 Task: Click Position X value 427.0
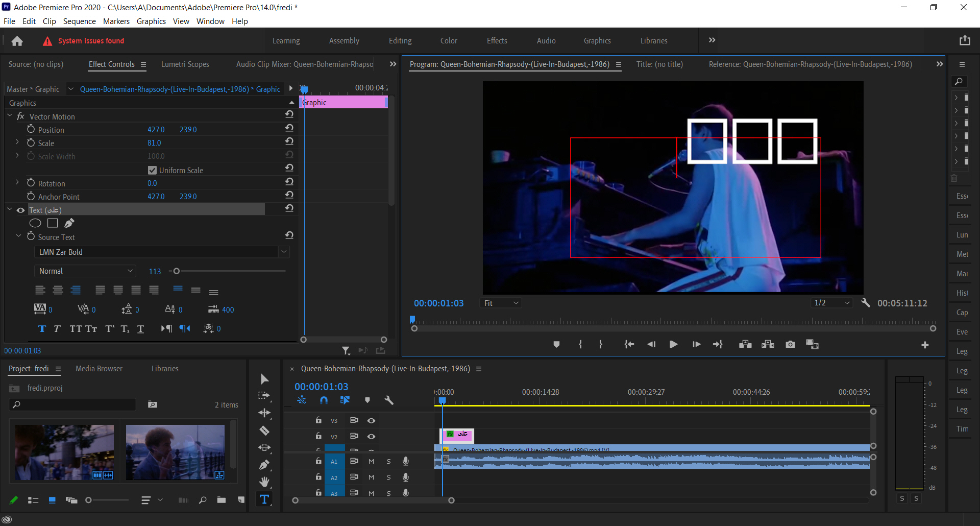tap(156, 130)
